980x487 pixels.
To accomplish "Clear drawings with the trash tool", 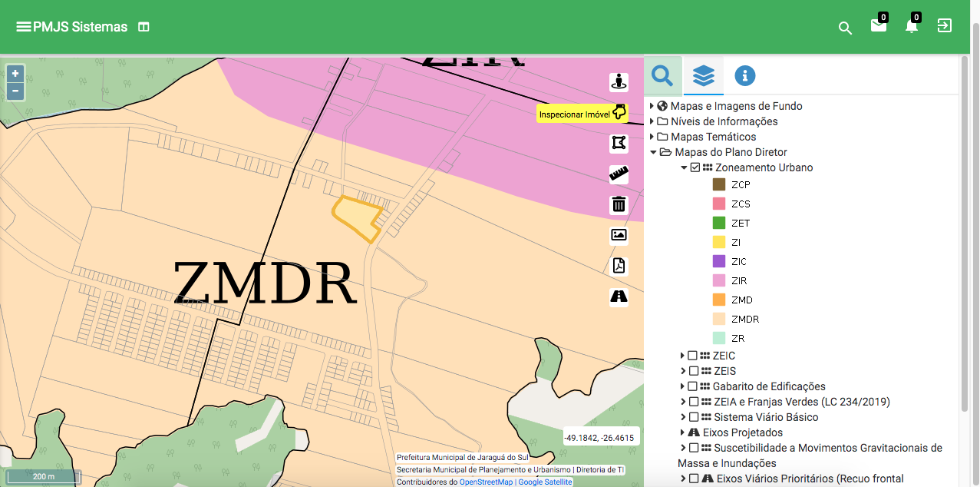I will coord(619,204).
